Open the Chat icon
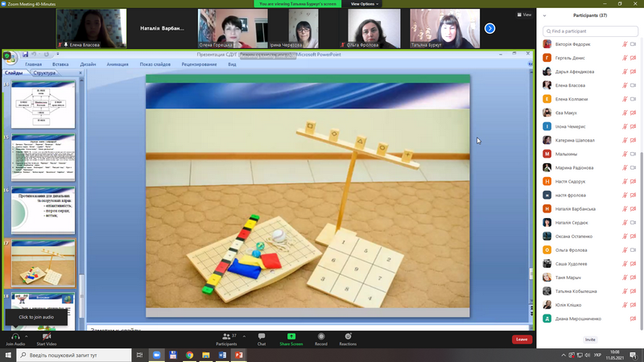644x362 pixels. point(261,336)
